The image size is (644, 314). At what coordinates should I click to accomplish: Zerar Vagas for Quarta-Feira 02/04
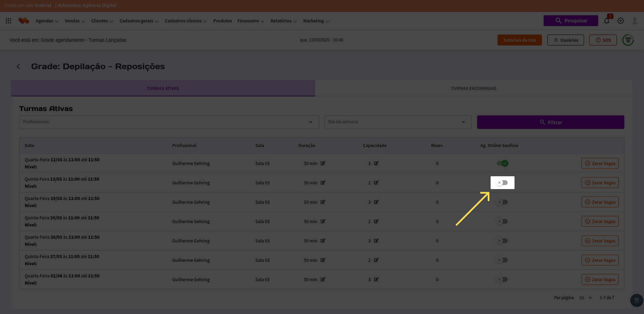(600, 280)
